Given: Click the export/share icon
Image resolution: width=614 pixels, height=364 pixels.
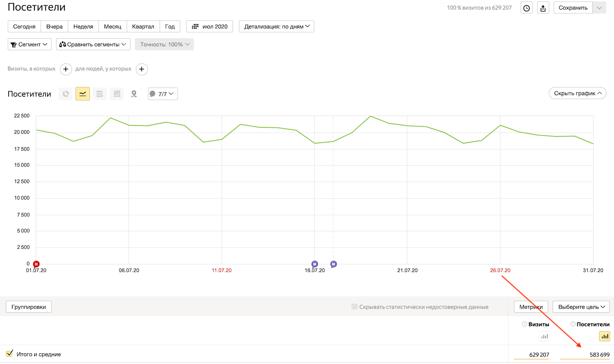Looking at the screenshot, I should (543, 8).
